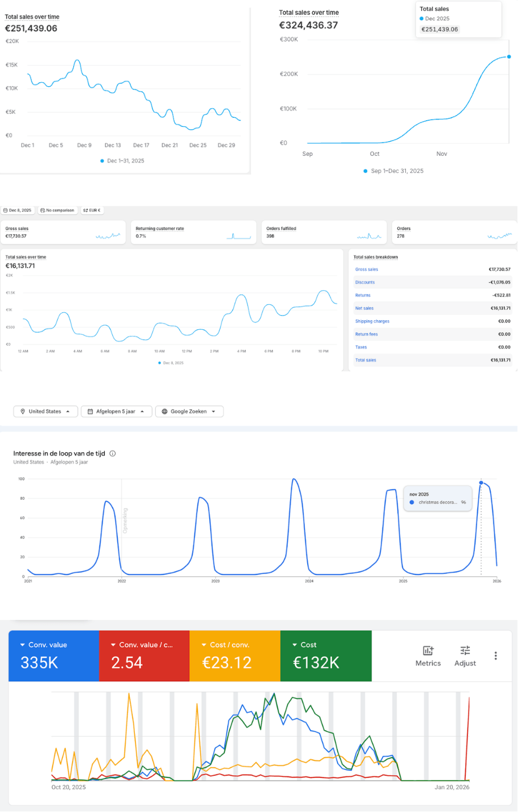Open the Gross sales summary card
This screenshot has width=518, height=812.
coord(63,232)
